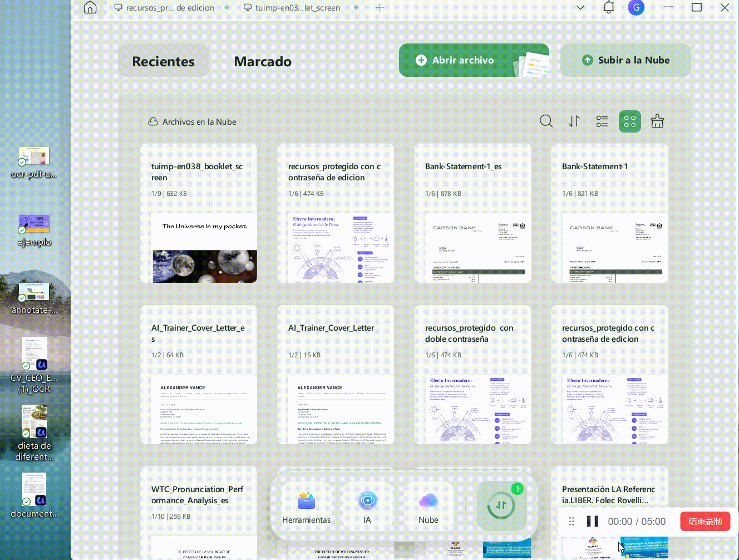Select the Recientes tab

(164, 61)
